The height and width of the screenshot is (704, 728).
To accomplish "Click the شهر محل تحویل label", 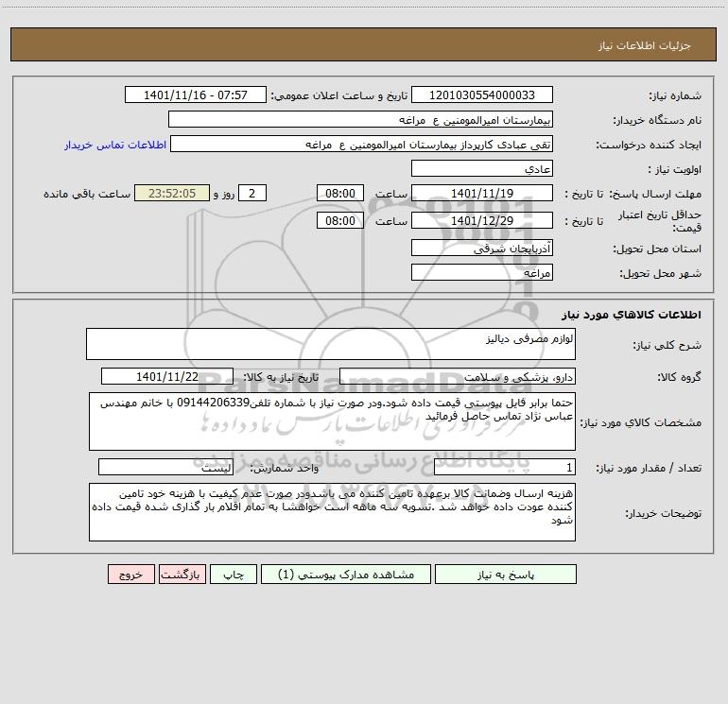I will point(660,273).
